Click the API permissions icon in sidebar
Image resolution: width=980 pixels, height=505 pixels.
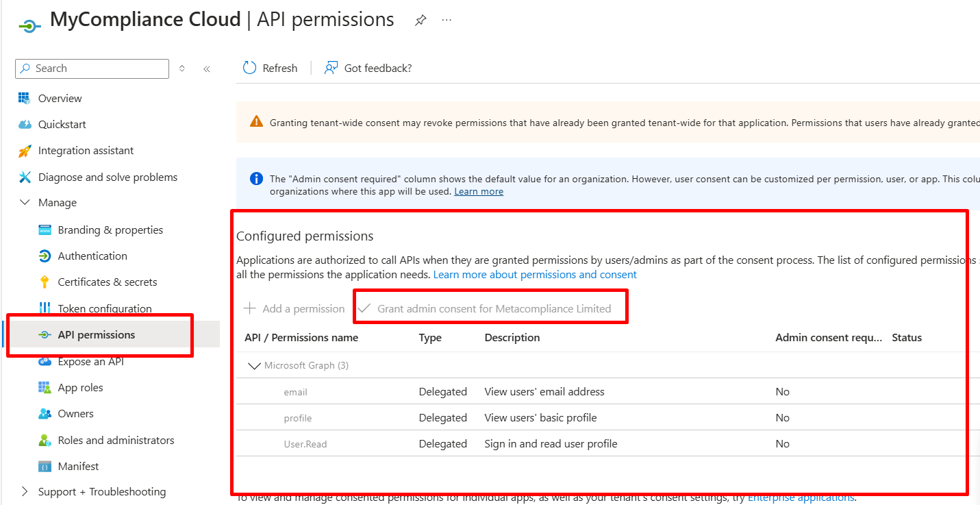click(45, 334)
